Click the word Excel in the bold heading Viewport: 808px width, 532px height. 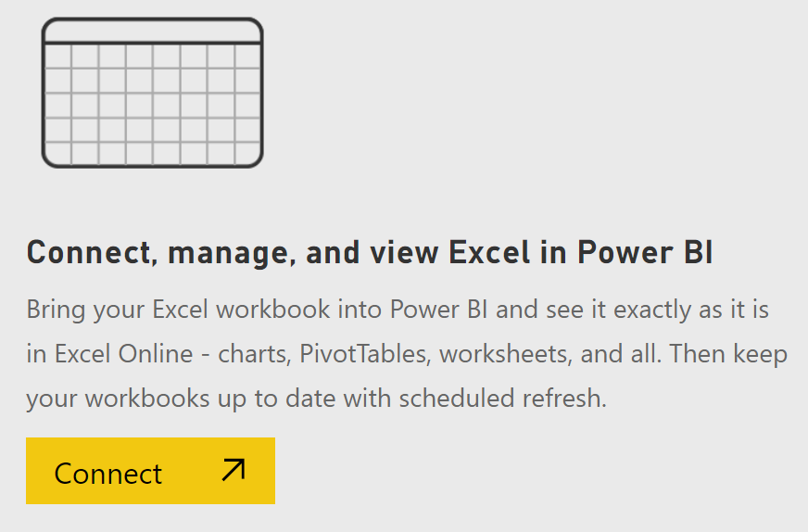click(489, 253)
